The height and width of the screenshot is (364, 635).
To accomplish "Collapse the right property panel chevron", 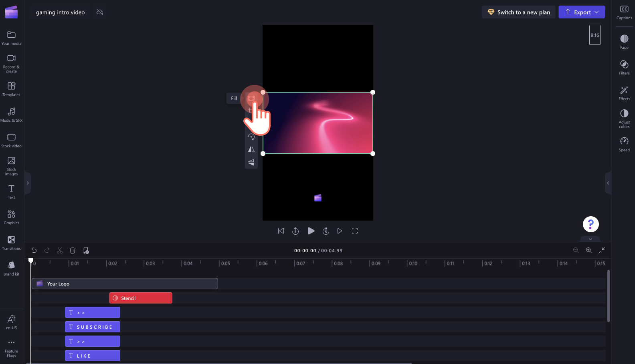I will coord(608,183).
